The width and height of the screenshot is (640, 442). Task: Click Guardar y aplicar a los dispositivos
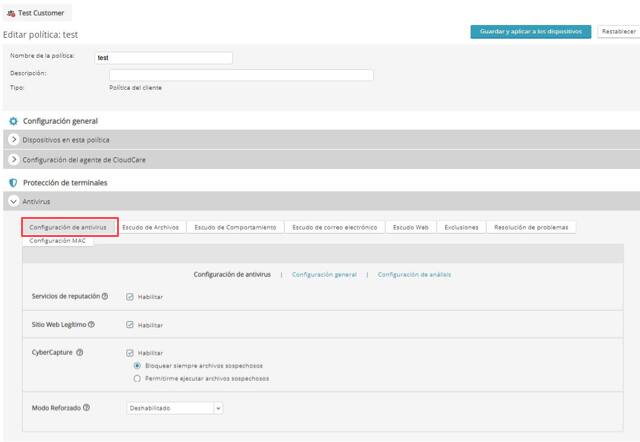pos(530,32)
